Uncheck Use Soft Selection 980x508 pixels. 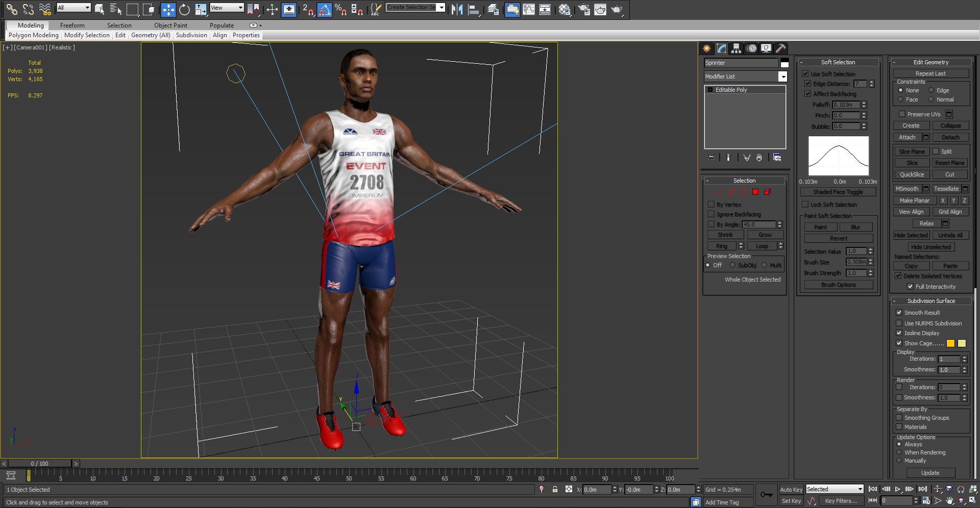click(805, 74)
